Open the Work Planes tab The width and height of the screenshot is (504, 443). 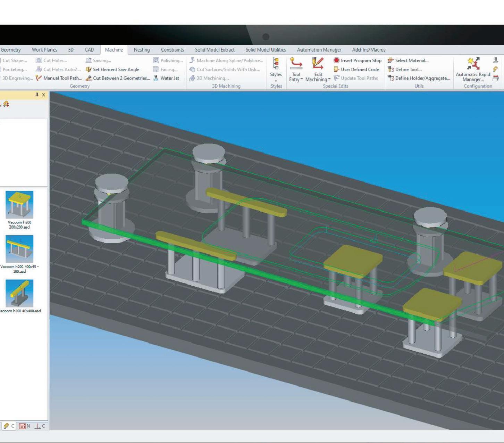pyautogui.click(x=44, y=50)
